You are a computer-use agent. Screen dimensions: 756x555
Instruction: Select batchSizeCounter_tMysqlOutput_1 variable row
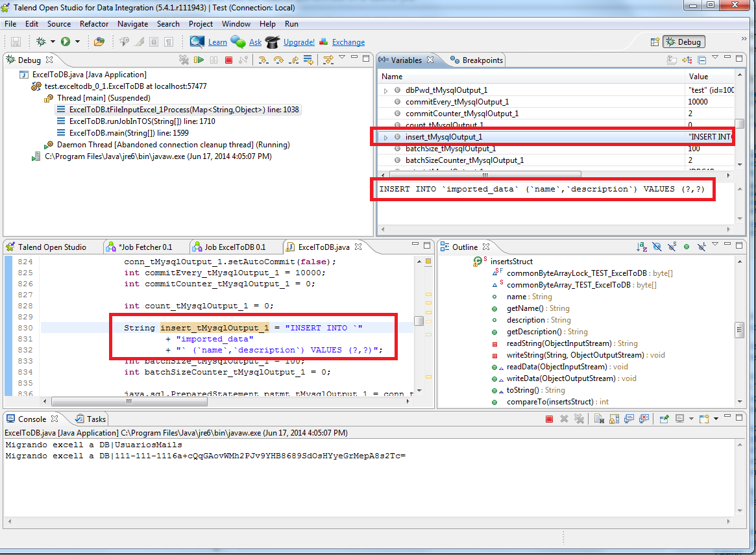click(x=556, y=160)
